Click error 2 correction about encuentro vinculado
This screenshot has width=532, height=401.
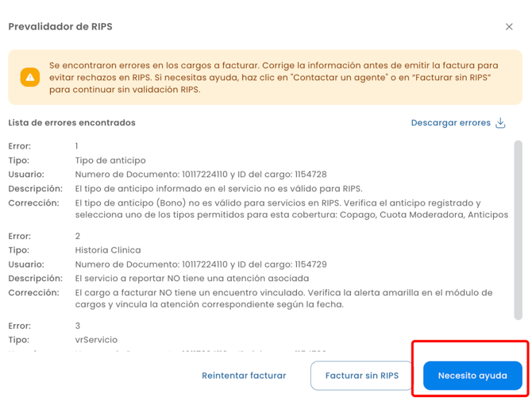pyautogui.click(x=289, y=299)
